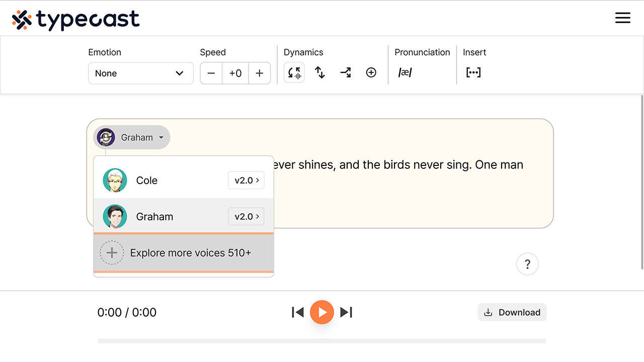644x362 pixels.
Task: Click Cole's avatar thumbnail
Action: [115, 180]
